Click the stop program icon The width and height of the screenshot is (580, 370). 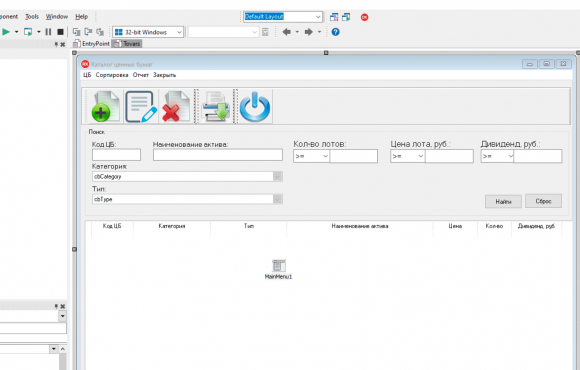(x=60, y=32)
